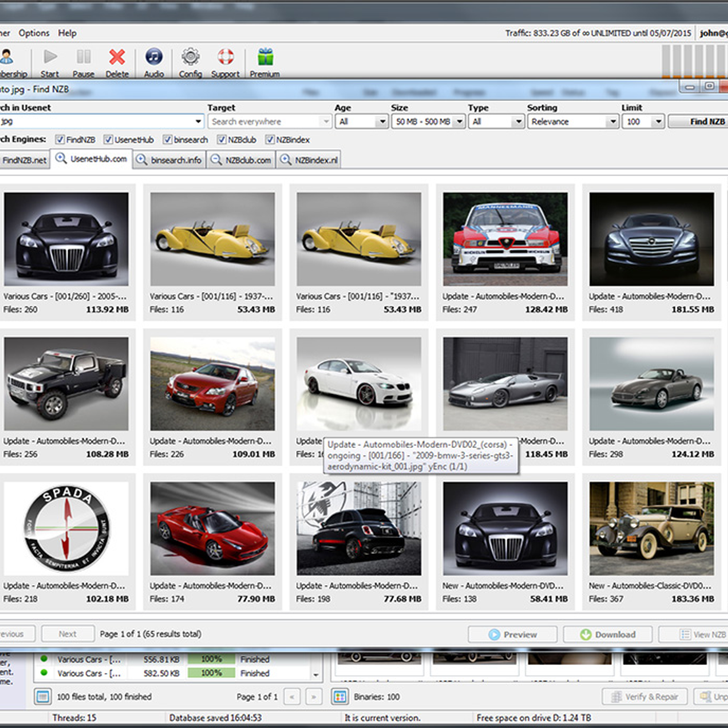Click 'Free space on drive D: 1.24 TB' status
The width and height of the screenshot is (728, 728).
click(534, 718)
